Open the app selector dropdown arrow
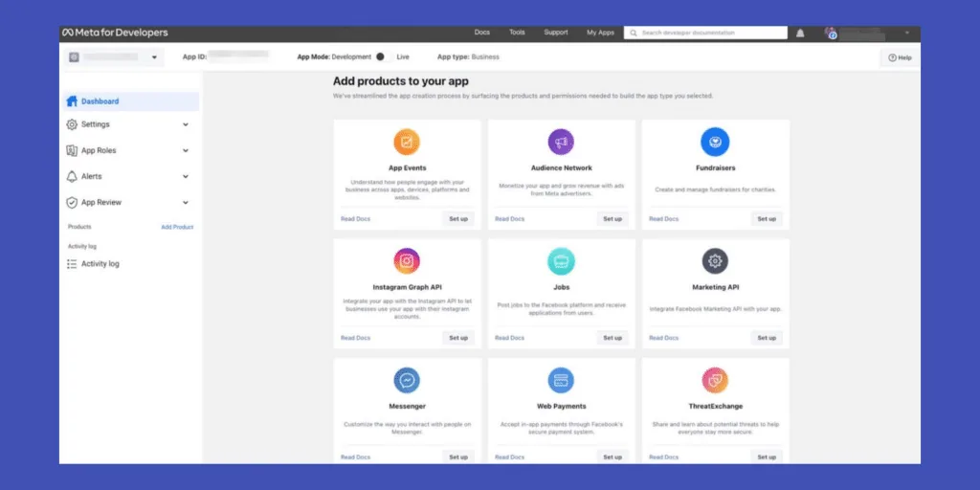 pos(154,57)
